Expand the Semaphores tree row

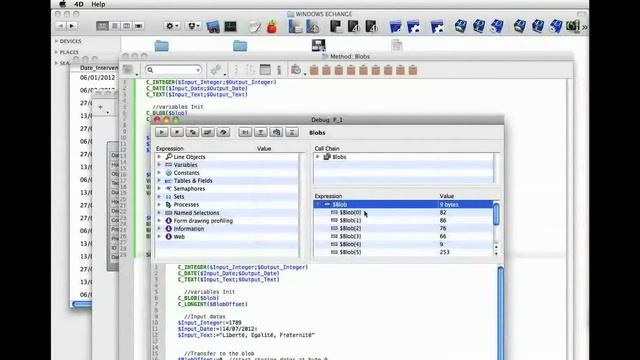159,189
